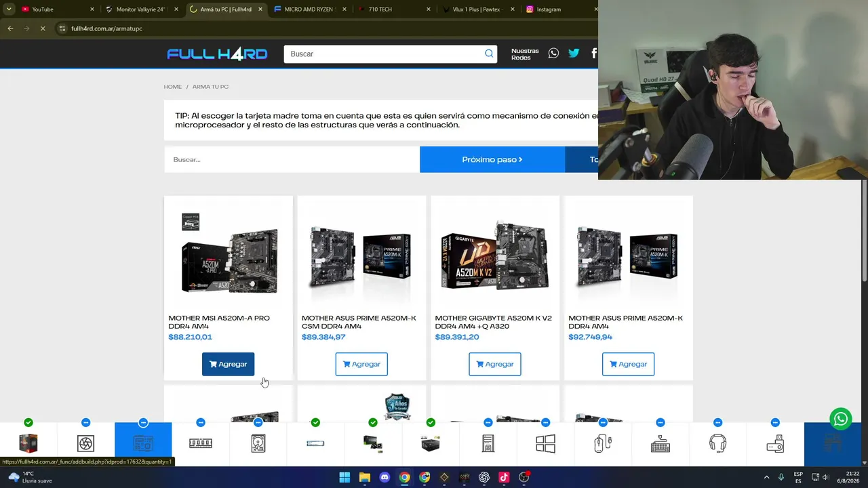Select the Armá tu PC | Fullh4rd tab
The image size is (868, 488).
click(x=226, y=9)
